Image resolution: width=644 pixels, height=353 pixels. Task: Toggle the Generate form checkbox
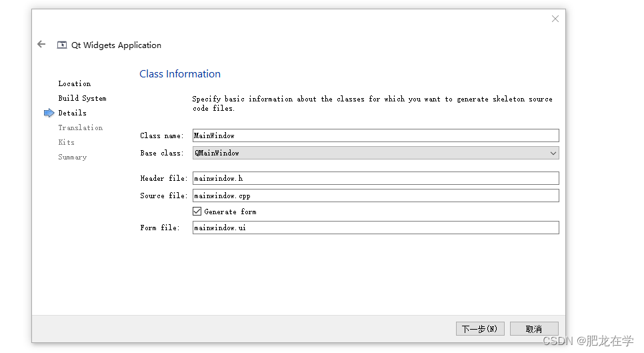[197, 212]
